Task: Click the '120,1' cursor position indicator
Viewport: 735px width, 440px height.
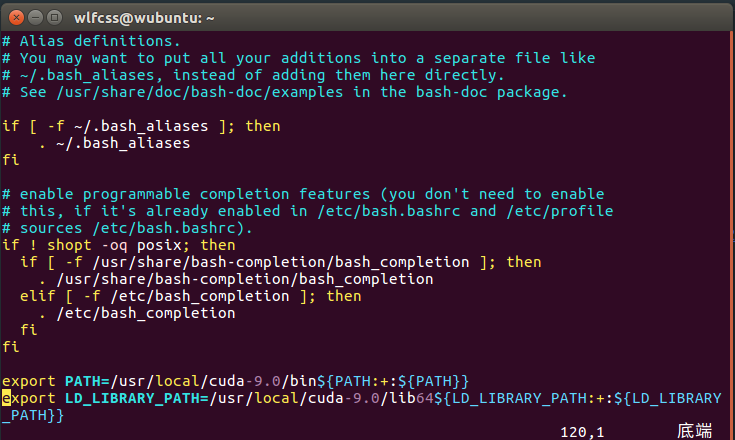Action: click(583, 431)
